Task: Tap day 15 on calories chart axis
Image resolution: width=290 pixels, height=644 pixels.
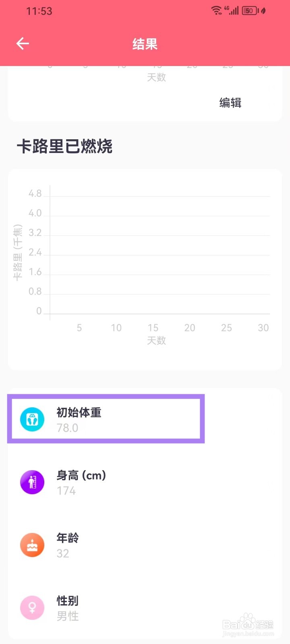Action: point(153,328)
